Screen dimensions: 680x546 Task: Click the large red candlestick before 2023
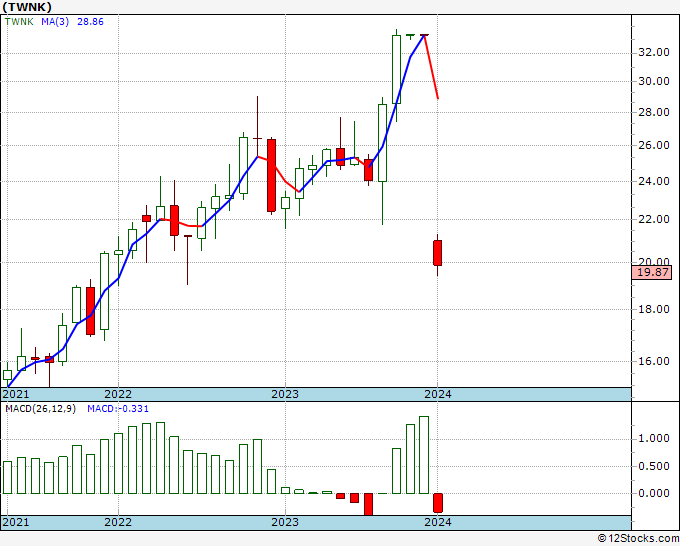click(x=271, y=175)
